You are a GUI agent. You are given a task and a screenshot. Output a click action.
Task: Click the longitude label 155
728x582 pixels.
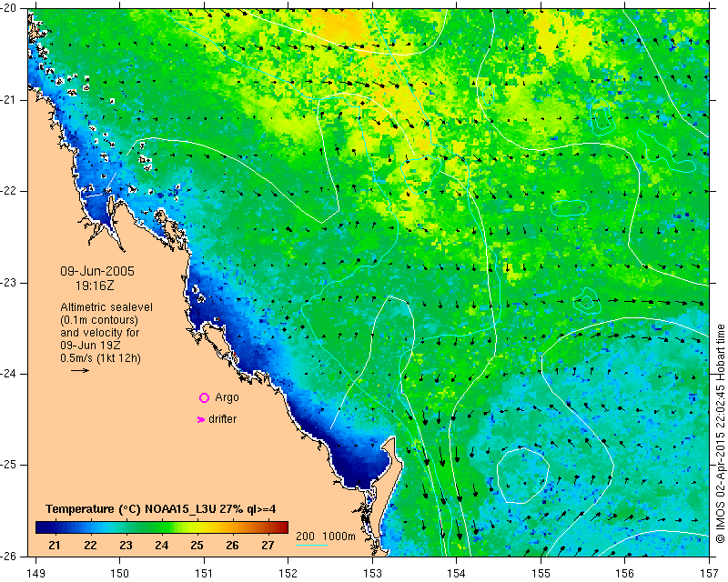(541, 574)
